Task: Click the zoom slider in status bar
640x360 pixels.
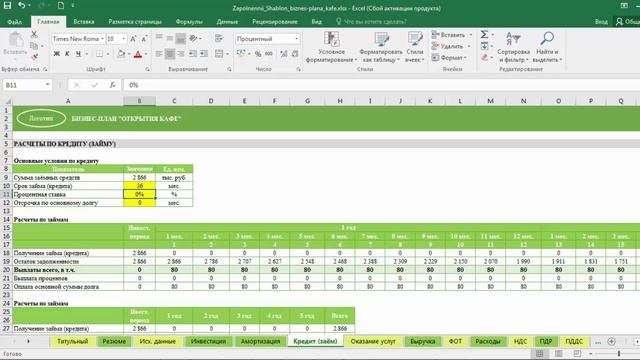Action: tap(618, 353)
